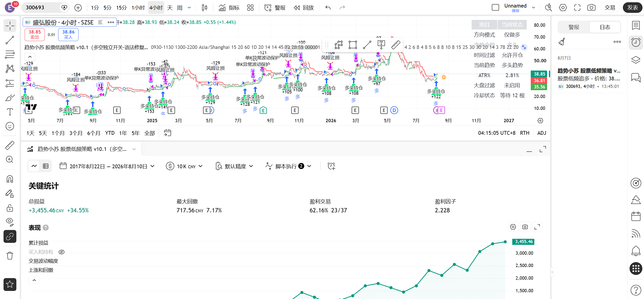Open the emoji icons tool
Image resolution: width=644 pixels, height=299 pixels.
10,126
